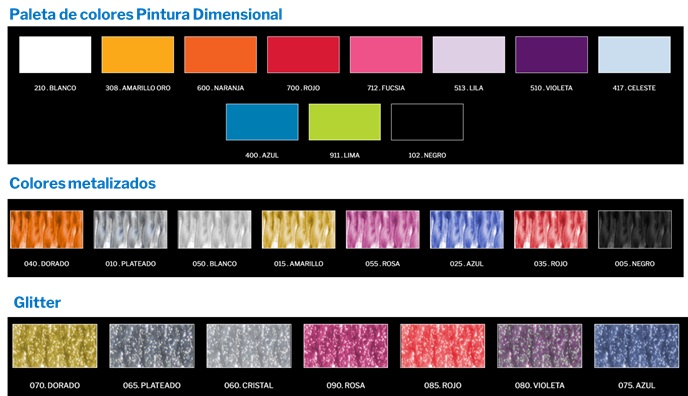Click the metallic 005 Negro sample
The height and width of the screenshot is (396, 688).
pos(635,229)
